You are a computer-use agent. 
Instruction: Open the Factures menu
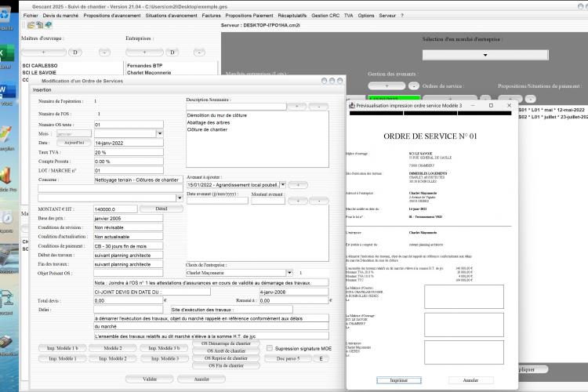[211, 16]
